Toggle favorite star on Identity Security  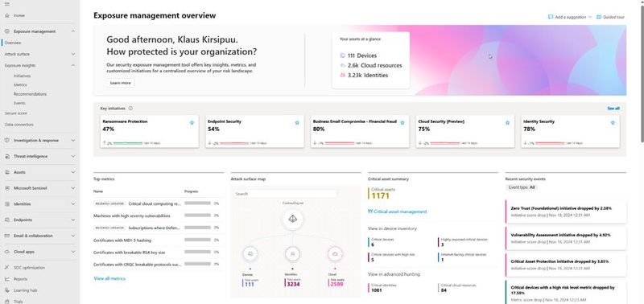(613, 123)
